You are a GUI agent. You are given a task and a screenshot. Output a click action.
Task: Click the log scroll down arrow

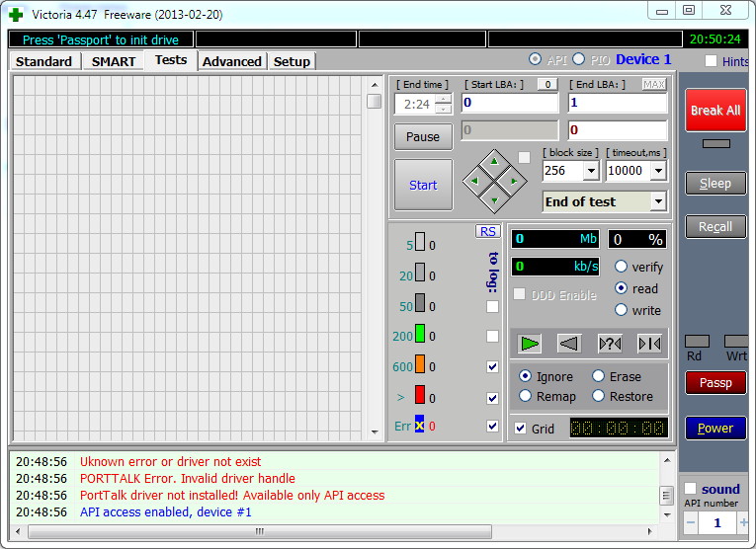click(x=667, y=514)
